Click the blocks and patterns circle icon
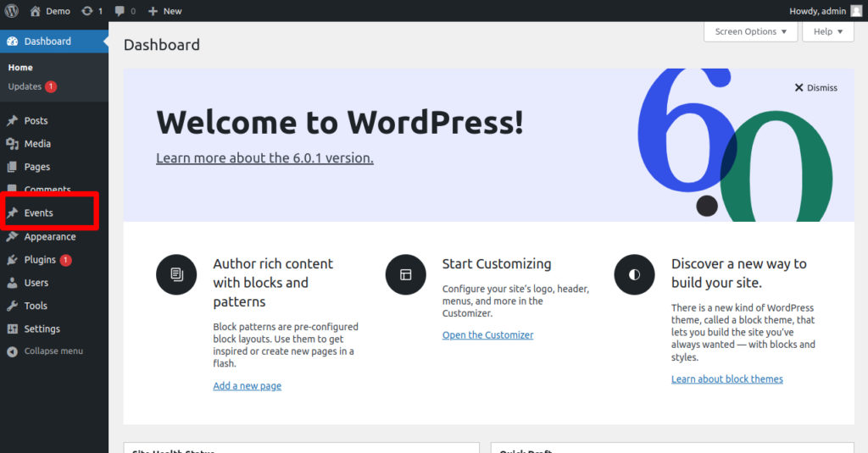 [x=176, y=274]
